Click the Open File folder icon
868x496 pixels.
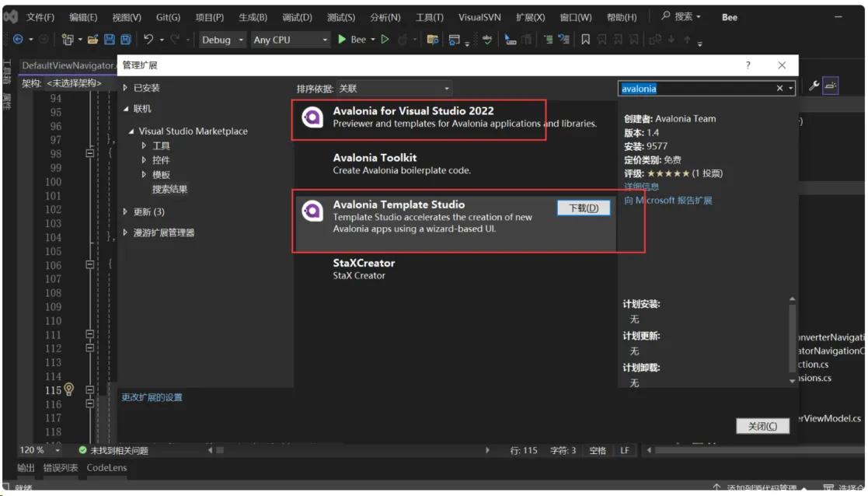(x=93, y=39)
